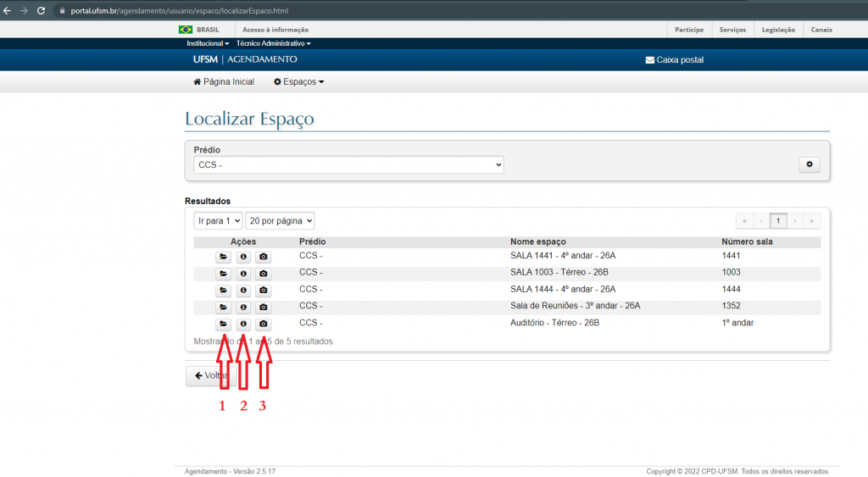The width and height of the screenshot is (868, 477).
Task: Expand the Prédio dropdown showing CCS
Action: click(x=348, y=164)
